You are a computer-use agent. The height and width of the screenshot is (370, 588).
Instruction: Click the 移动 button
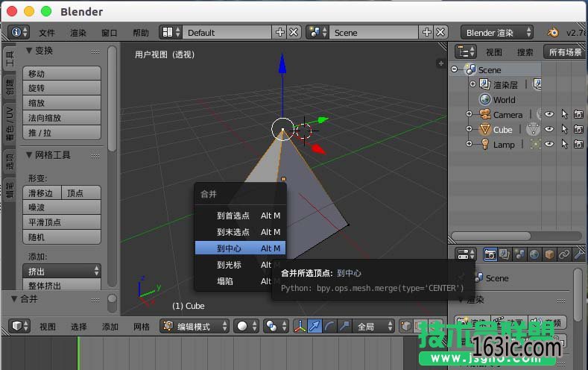click(62, 74)
